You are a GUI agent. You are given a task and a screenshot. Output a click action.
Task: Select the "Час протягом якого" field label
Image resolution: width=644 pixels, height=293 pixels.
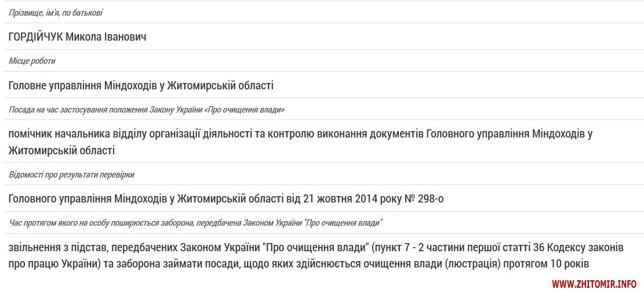(x=195, y=223)
